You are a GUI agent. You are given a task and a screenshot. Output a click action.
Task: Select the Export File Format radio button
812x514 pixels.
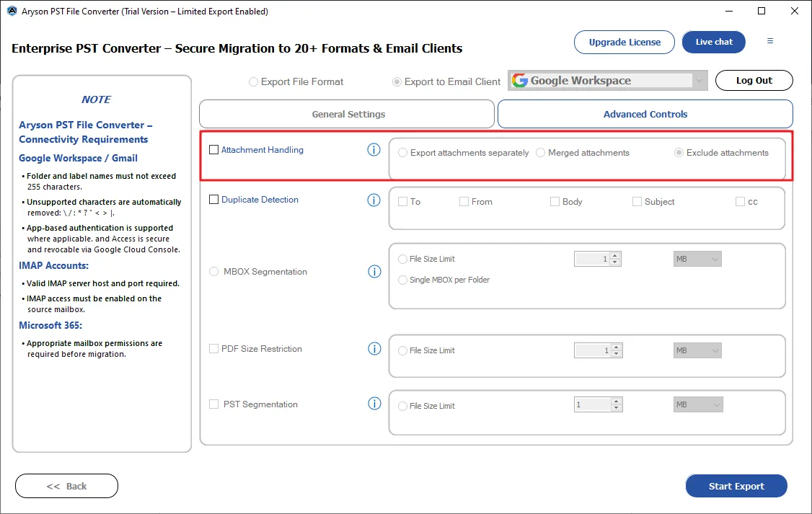pos(253,81)
